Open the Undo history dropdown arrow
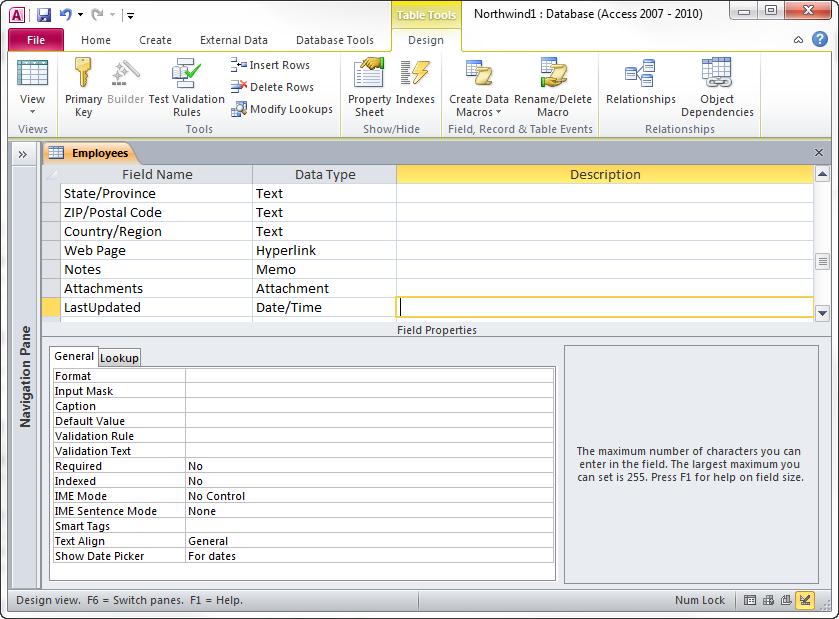This screenshot has width=839, height=619. point(80,15)
